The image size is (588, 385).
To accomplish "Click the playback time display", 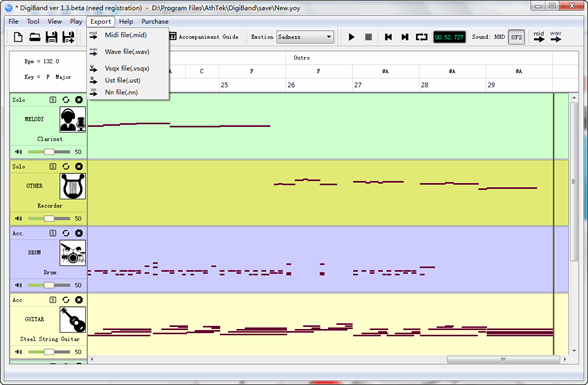I will 449,37.
